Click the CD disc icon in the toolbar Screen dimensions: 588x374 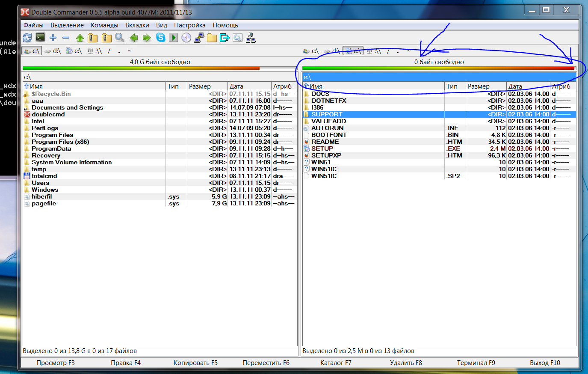pos(186,38)
